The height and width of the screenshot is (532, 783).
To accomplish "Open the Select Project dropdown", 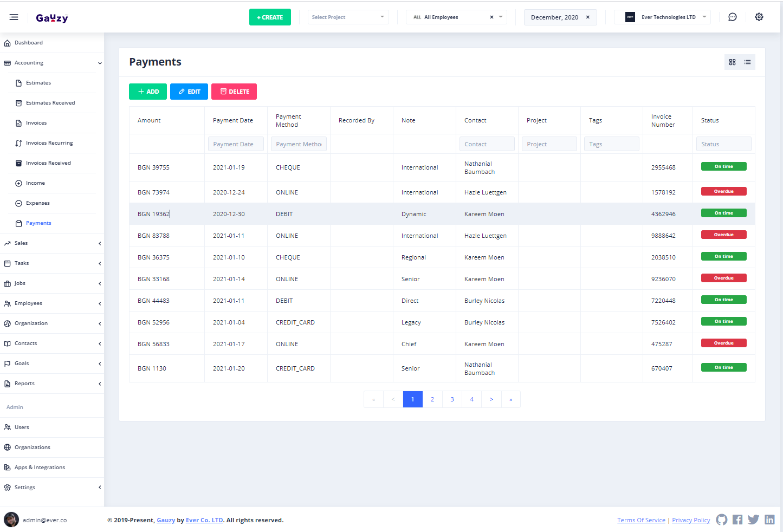I will pyautogui.click(x=348, y=17).
